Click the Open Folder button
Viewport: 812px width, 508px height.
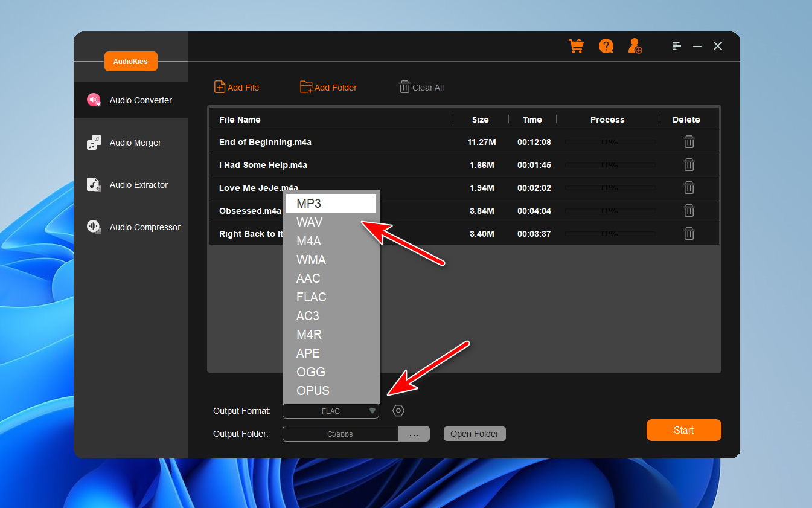point(475,434)
